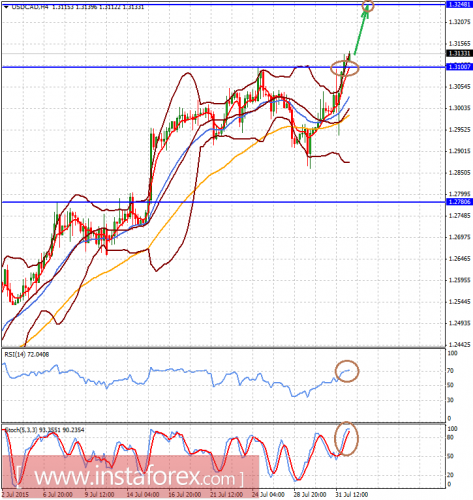Click the 70 level on RSI scale
This screenshot has height=500, width=473.
pyautogui.click(x=450, y=370)
